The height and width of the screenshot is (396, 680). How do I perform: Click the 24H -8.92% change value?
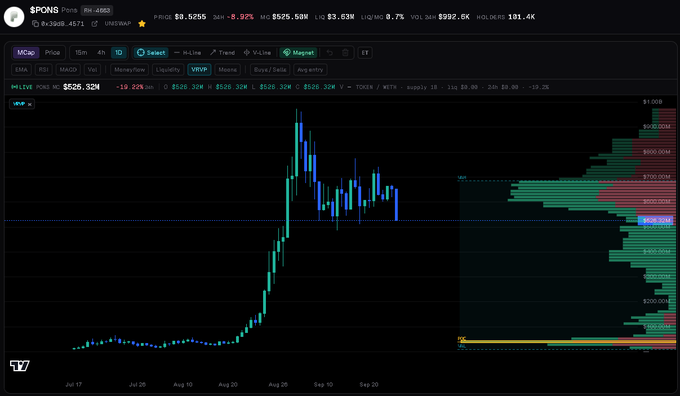[x=240, y=17]
